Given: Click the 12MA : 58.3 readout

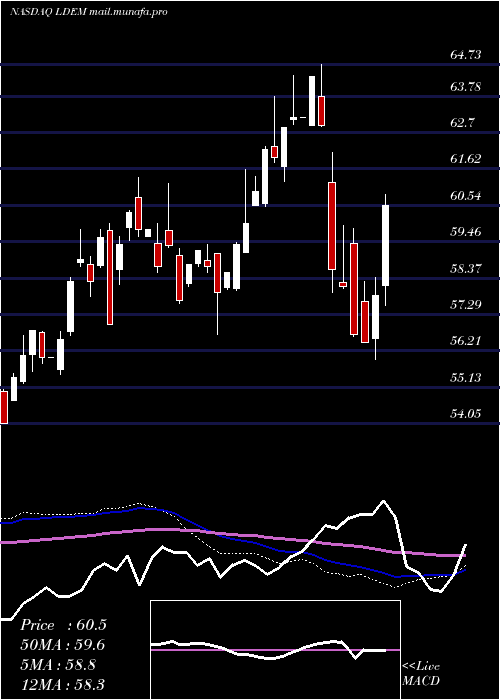Looking at the screenshot, I should pyautogui.click(x=62, y=684).
